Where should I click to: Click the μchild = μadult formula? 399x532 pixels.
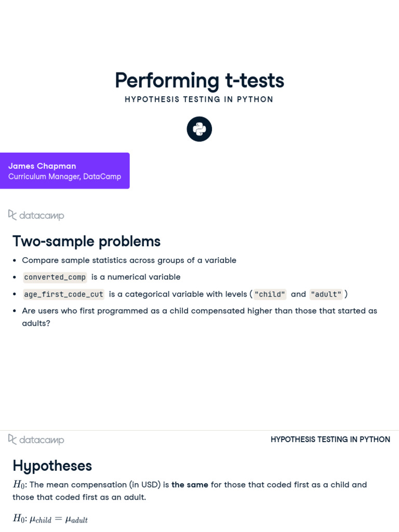pos(62,518)
